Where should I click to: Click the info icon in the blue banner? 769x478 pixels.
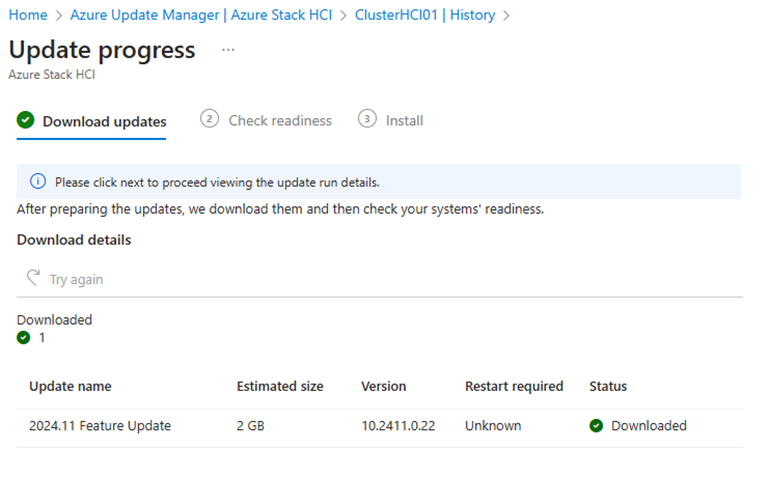coord(38,181)
